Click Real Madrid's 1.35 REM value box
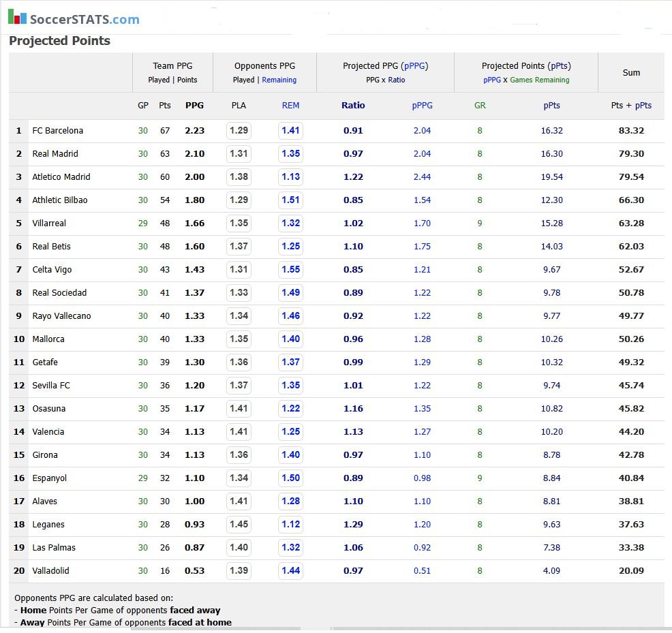This screenshot has height=633, width=672. coord(290,154)
